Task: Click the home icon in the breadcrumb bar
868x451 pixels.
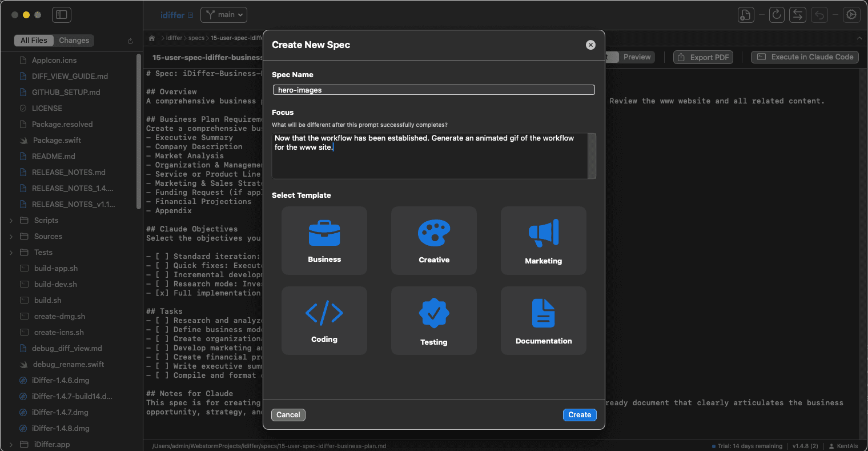Action: 152,38
